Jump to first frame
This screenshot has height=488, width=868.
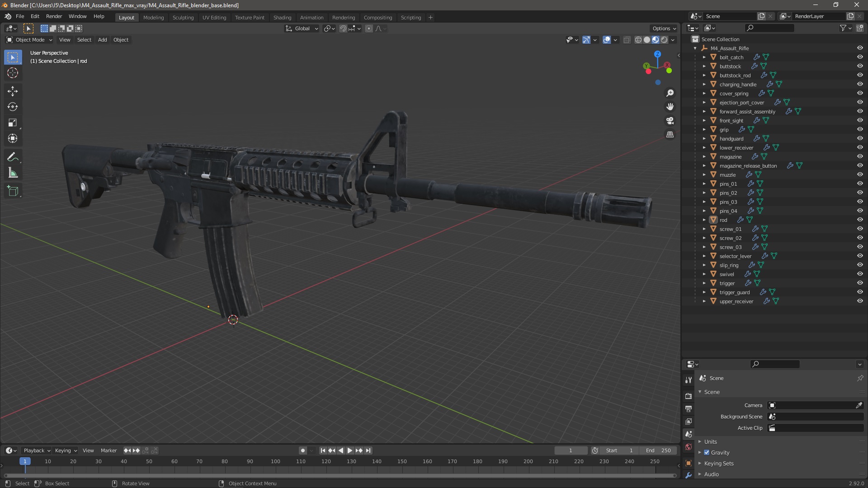(323, 450)
